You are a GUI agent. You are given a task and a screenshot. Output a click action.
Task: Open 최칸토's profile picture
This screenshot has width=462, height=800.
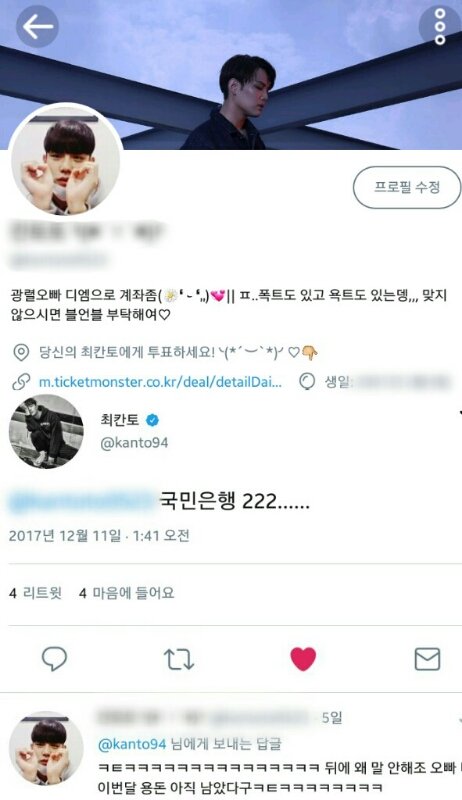46,431
